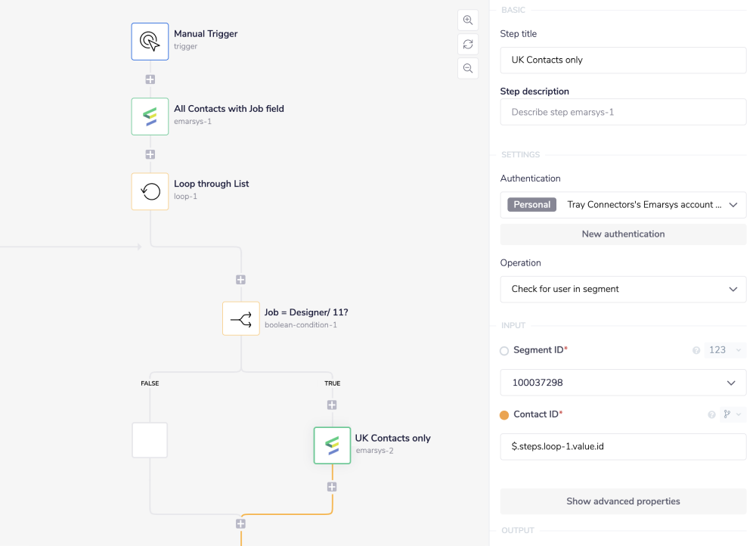Toggle the Contact ID orange indicator
Screen dimensions: 756x546
coord(504,414)
